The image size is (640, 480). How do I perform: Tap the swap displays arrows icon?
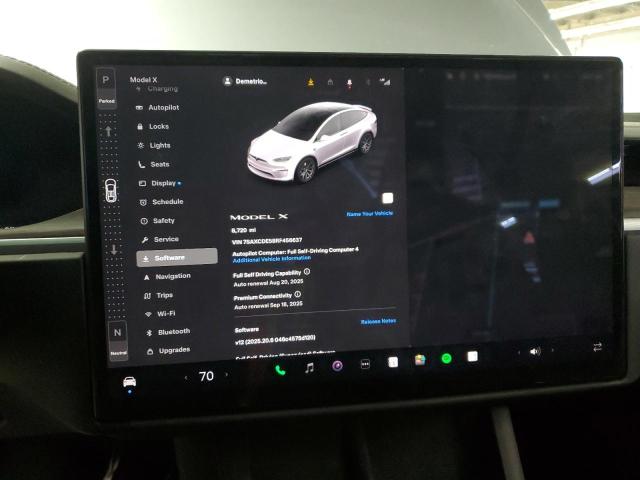(597, 347)
